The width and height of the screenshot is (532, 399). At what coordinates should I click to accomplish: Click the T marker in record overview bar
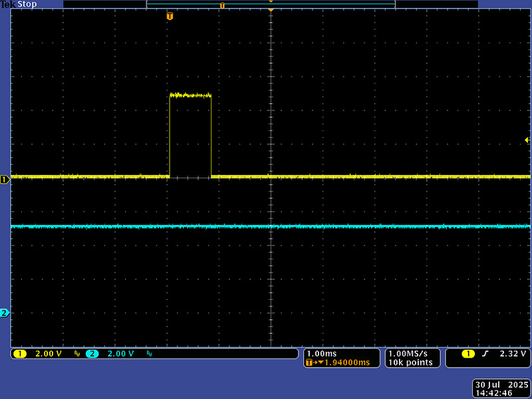click(x=222, y=5)
